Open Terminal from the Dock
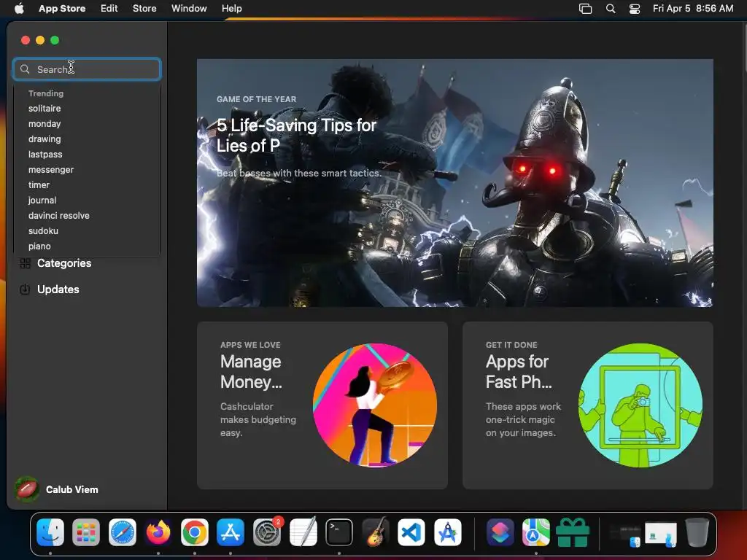Screen dimensions: 747x560 (x=339, y=532)
